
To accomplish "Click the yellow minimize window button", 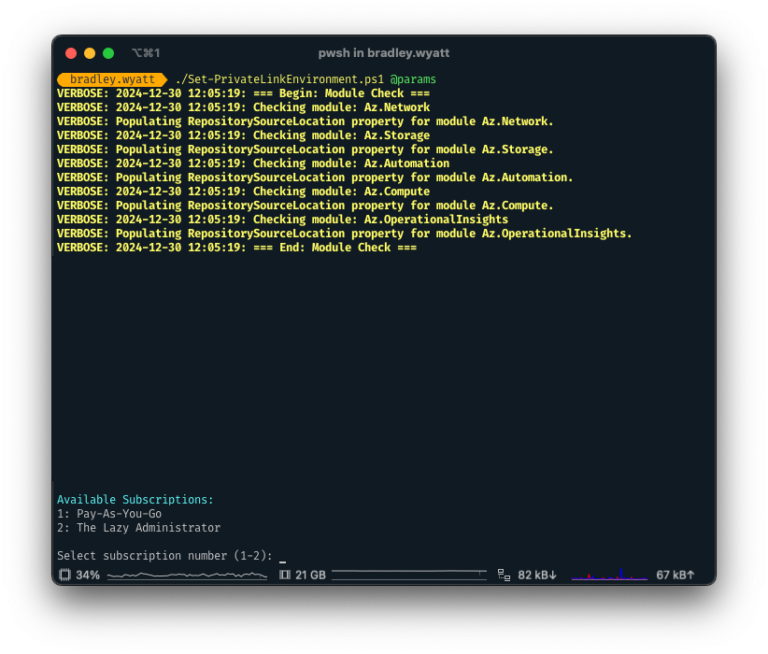I will pos(90,53).
